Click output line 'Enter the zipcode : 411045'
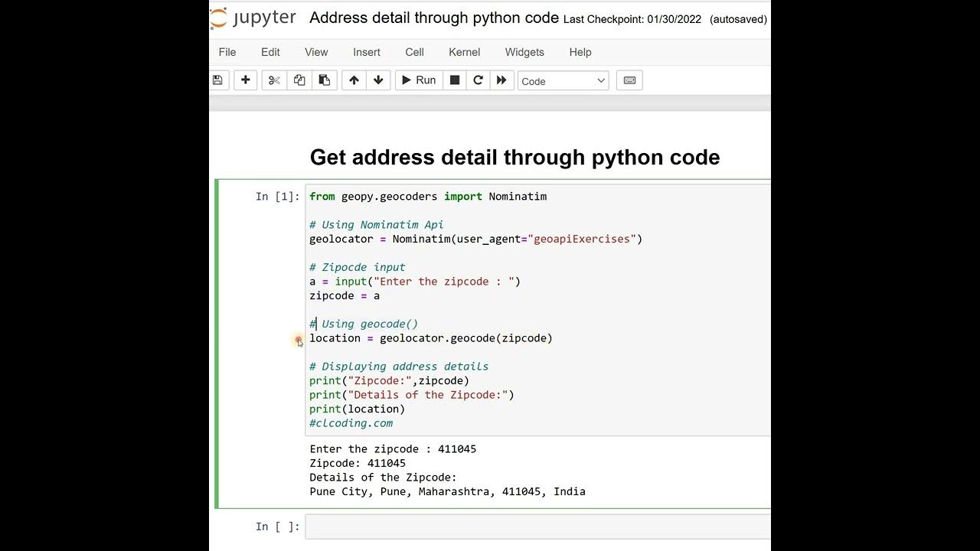This screenshot has width=980, height=551. pos(393,449)
